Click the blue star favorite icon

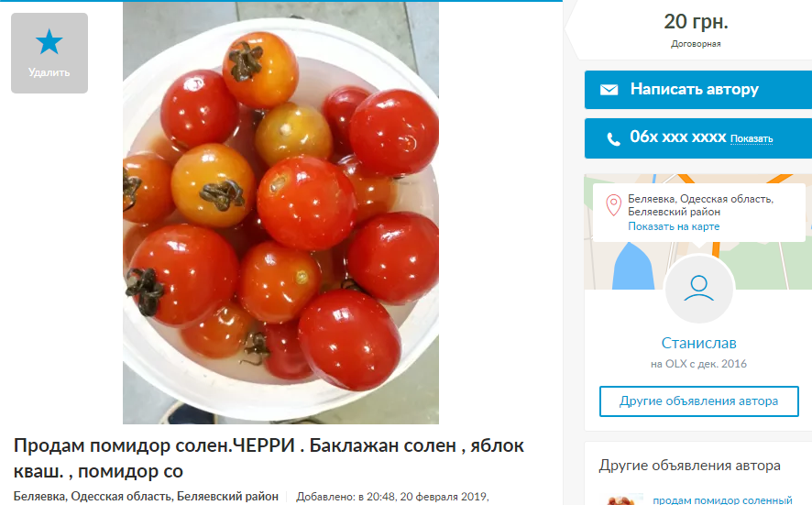point(49,42)
